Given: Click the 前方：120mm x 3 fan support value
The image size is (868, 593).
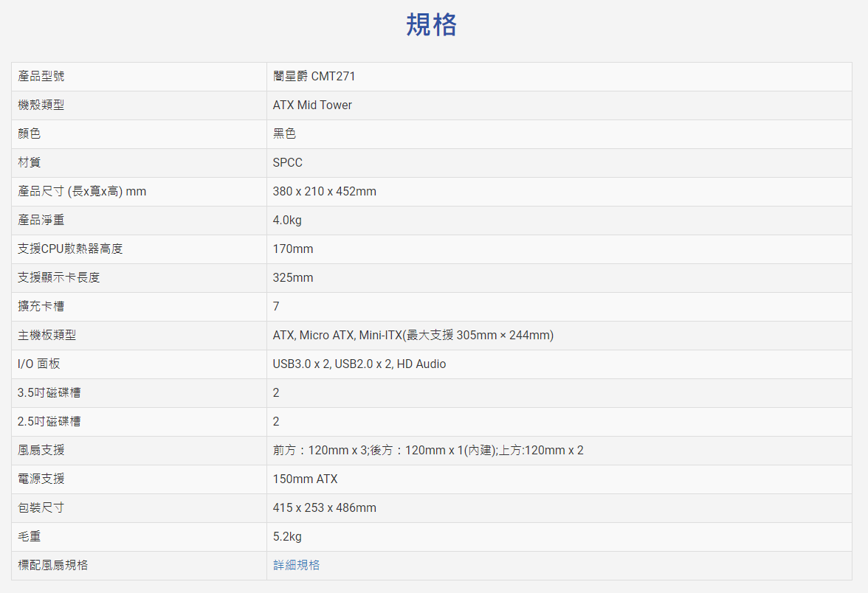Looking at the screenshot, I should pyautogui.click(x=428, y=450).
